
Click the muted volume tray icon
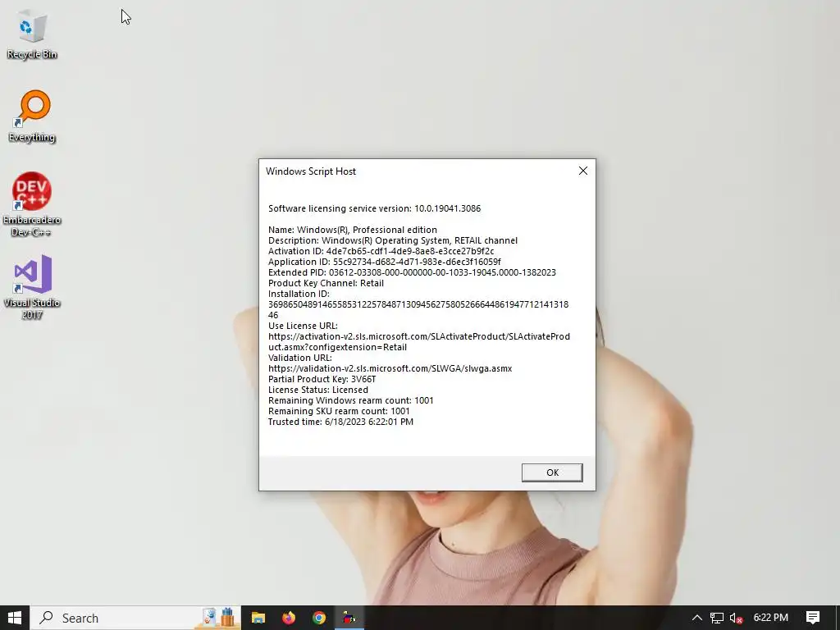736,618
